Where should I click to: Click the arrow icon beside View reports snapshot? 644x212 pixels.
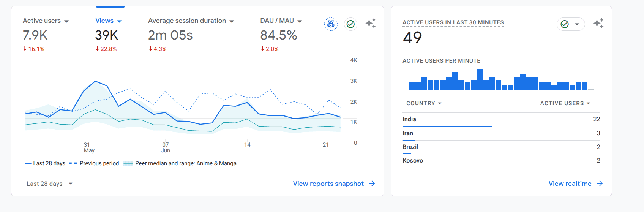coord(372,184)
